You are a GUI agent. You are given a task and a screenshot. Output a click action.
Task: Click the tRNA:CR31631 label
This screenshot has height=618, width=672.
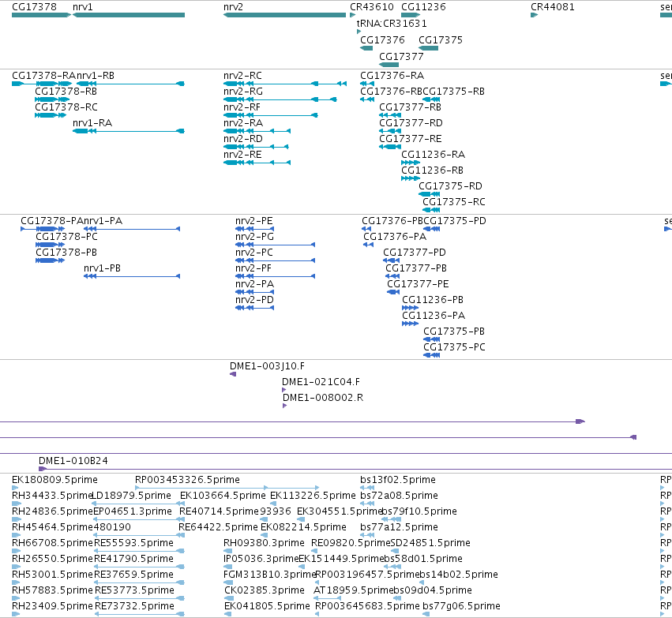coord(392,23)
